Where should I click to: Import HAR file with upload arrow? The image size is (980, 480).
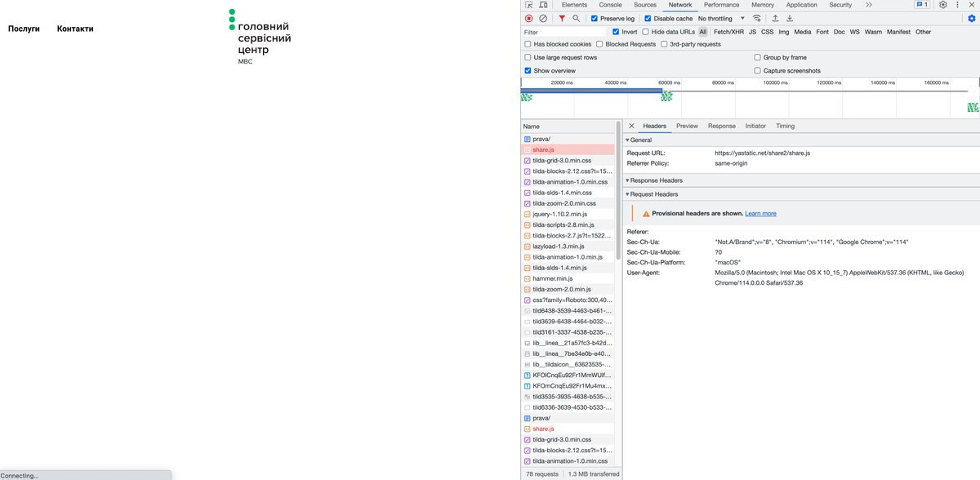click(x=775, y=18)
